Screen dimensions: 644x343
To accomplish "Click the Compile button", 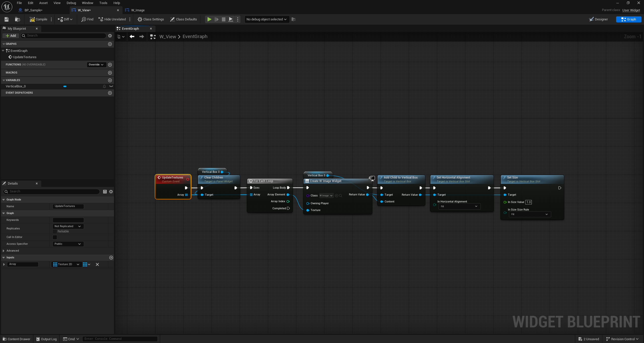I will [38, 19].
